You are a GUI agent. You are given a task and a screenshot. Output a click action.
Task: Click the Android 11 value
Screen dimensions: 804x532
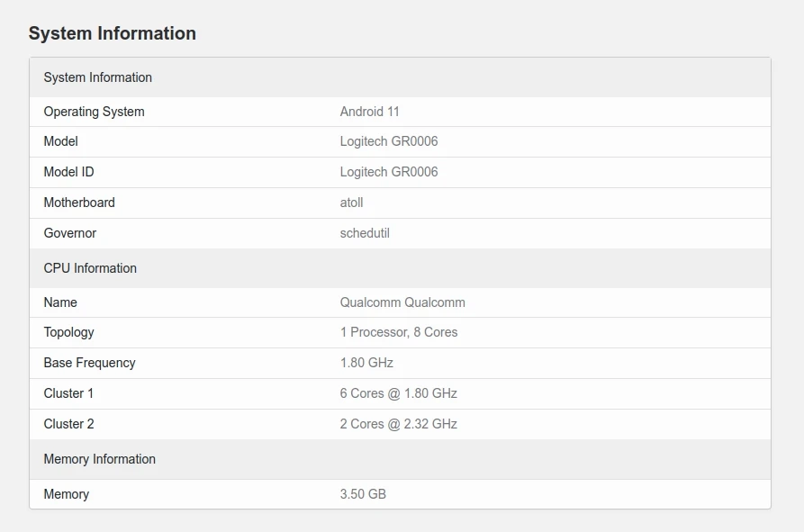[369, 112]
